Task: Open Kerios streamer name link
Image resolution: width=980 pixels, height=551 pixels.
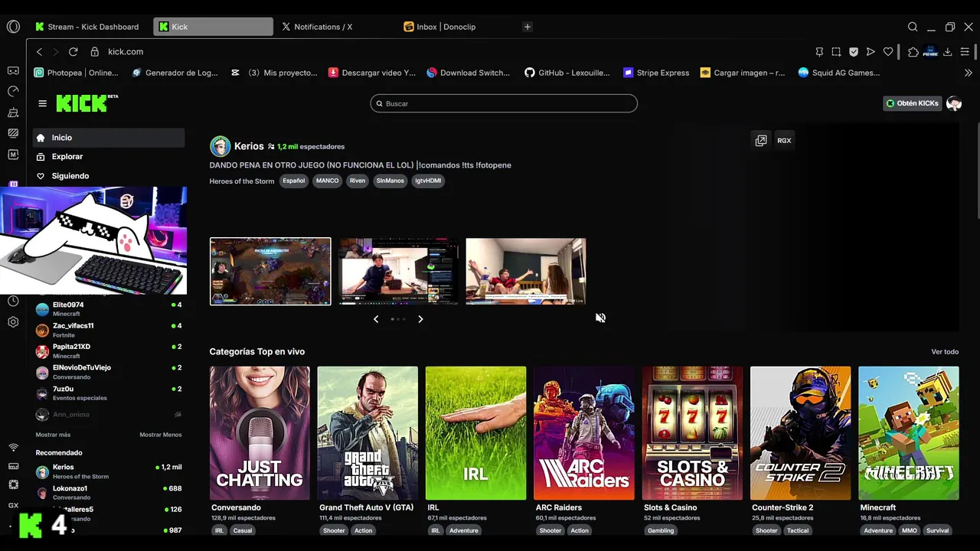Action: pos(249,146)
